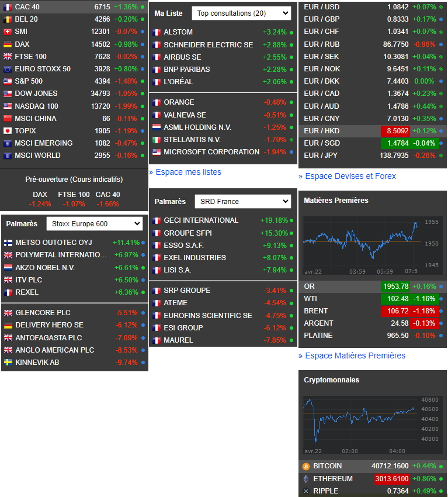Click the Netherlands flag beside AKZO NOBEL N.V.
This screenshot has width=448, height=497.
pyautogui.click(x=8, y=268)
